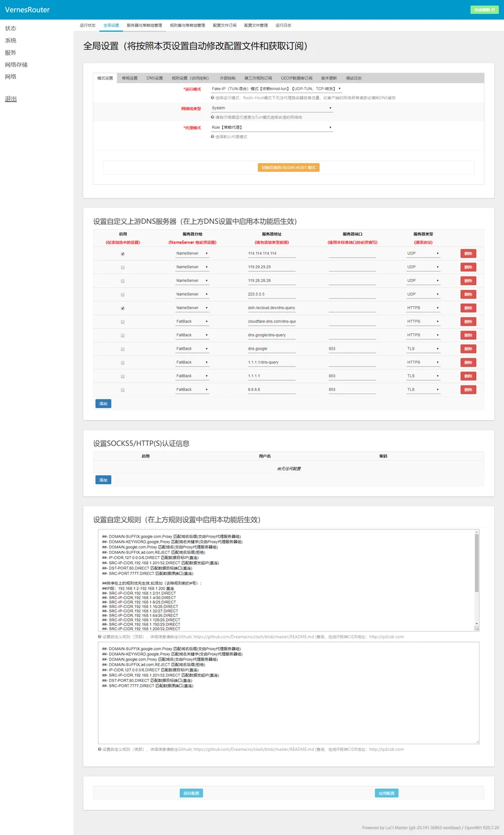
Task: Enable the 8.8.8.8 row checkbox
Action: (122, 390)
